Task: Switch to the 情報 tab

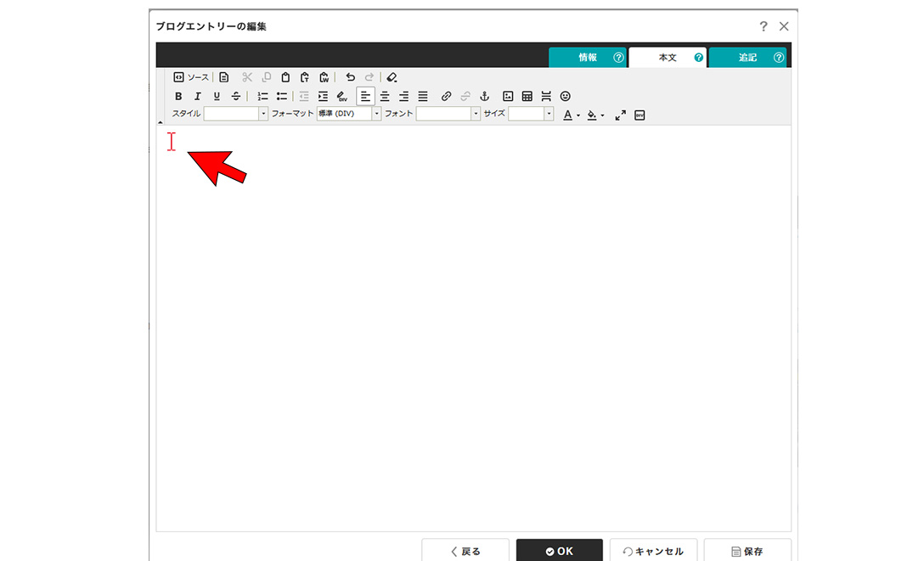Action: pos(588,58)
